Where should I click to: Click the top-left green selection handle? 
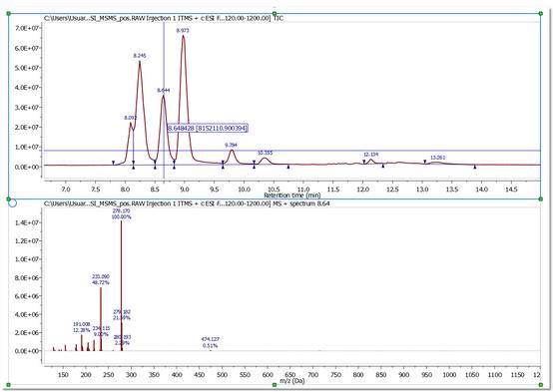8,13
